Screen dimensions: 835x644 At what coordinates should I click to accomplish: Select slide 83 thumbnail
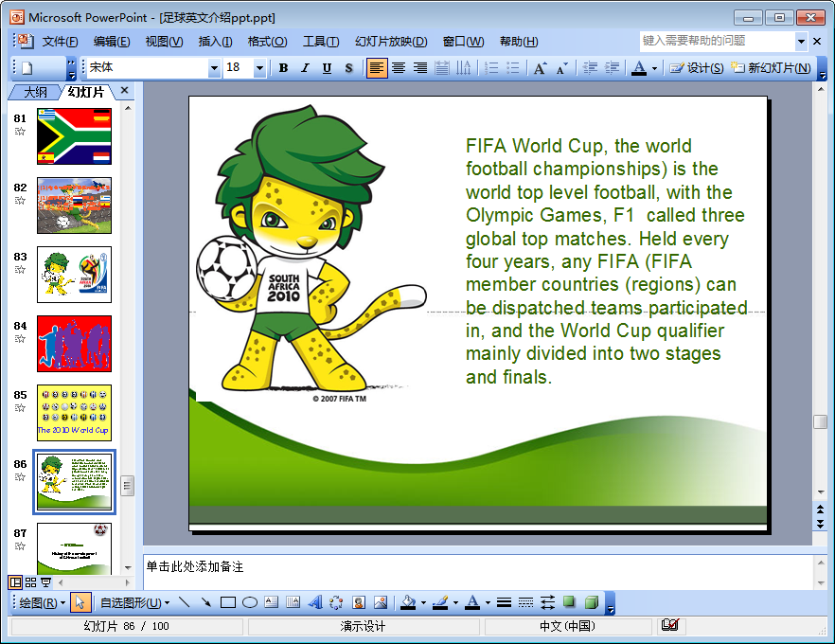(74, 275)
